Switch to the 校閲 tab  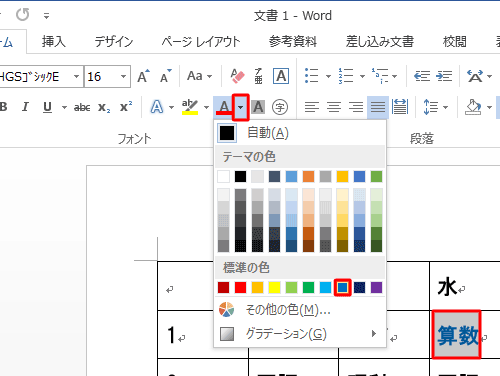(x=455, y=42)
